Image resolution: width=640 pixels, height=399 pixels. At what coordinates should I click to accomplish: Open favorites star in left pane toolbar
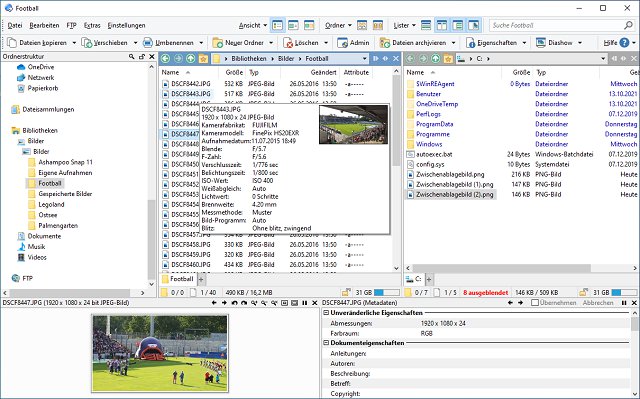click(203, 58)
